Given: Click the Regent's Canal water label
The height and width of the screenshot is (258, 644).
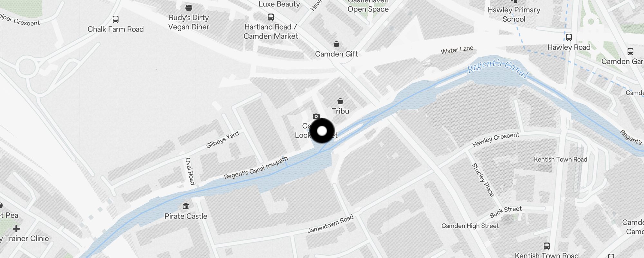Looking at the screenshot, I should click(x=498, y=69).
